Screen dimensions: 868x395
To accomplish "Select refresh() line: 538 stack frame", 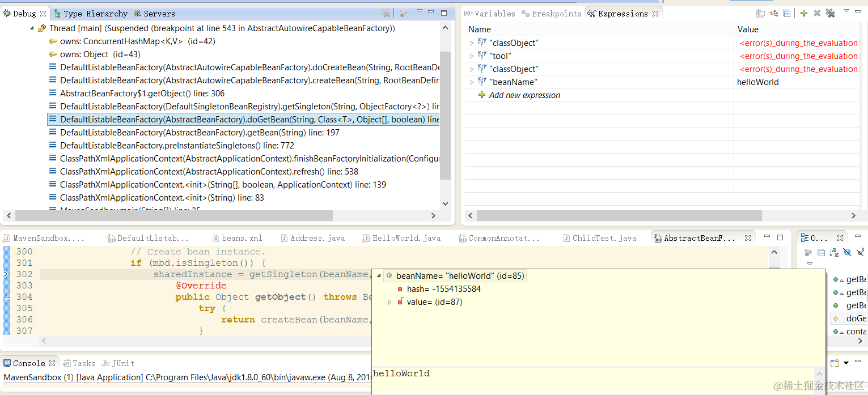I will point(204,172).
